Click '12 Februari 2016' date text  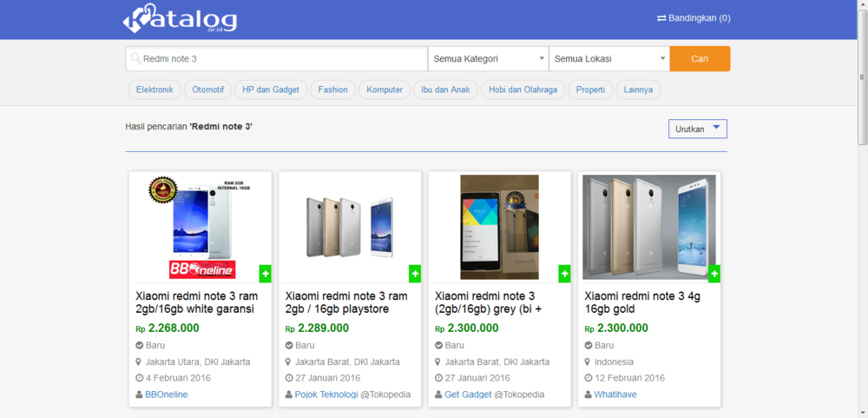click(629, 378)
